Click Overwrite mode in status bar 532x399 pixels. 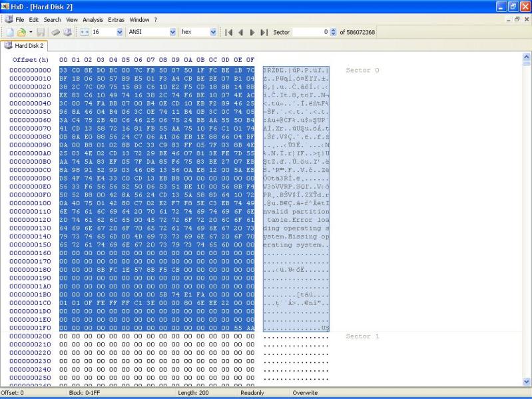(x=305, y=393)
